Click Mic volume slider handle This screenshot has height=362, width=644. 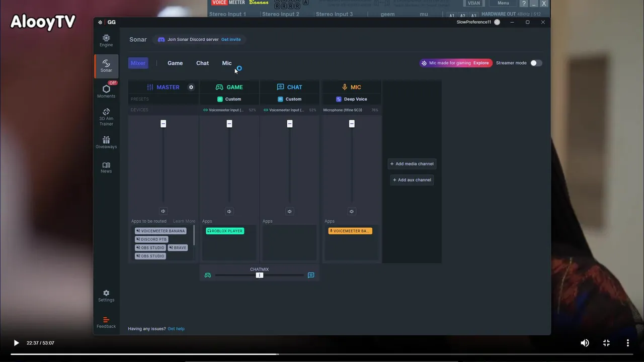[x=352, y=124]
